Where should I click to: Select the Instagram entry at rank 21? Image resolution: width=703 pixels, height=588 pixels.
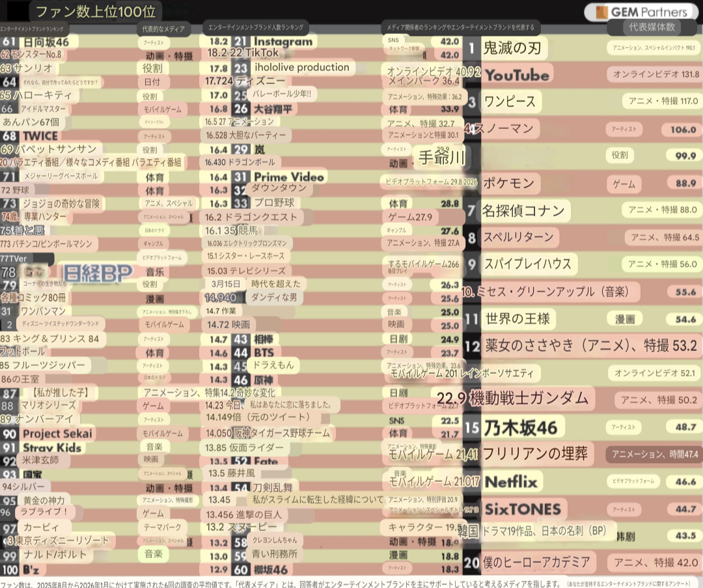(283, 42)
